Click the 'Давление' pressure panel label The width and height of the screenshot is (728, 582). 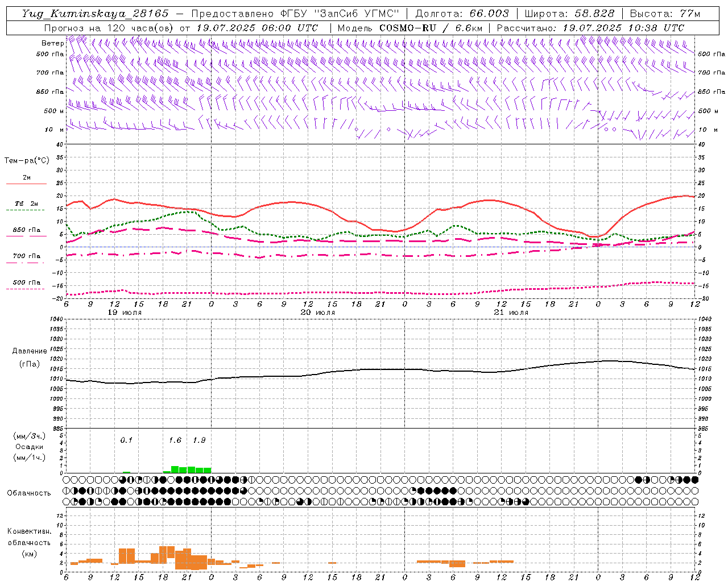(30, 351)
